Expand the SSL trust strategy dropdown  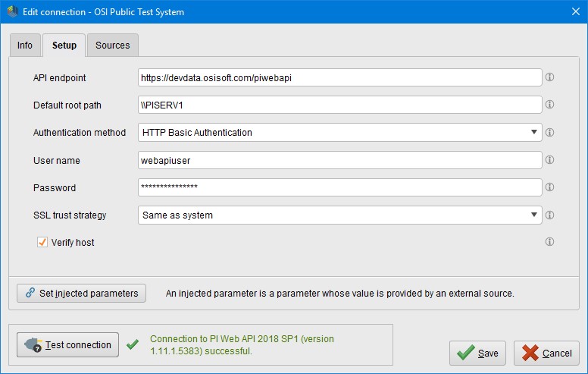[339, 215]
